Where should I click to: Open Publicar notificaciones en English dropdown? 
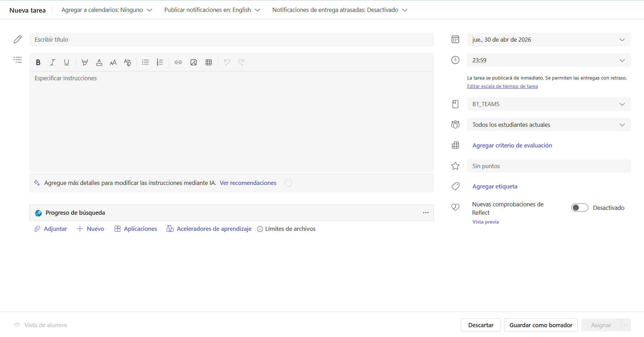(212, 10)
